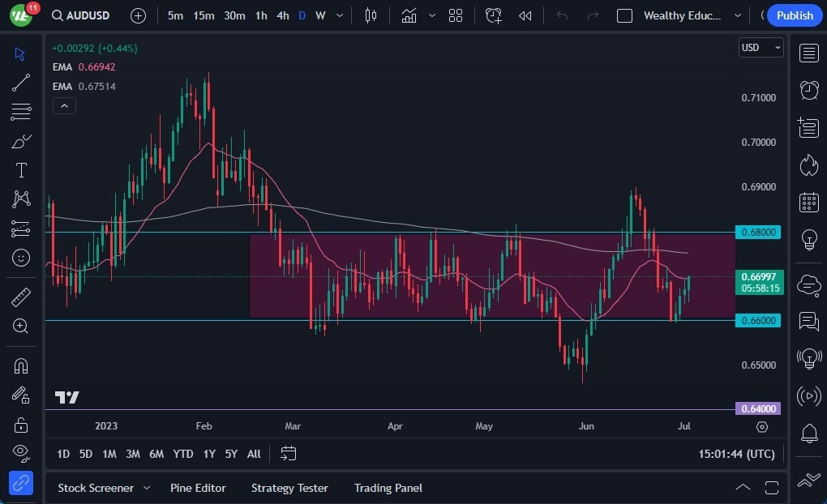Open the economic calendar panel

point(808,202)
